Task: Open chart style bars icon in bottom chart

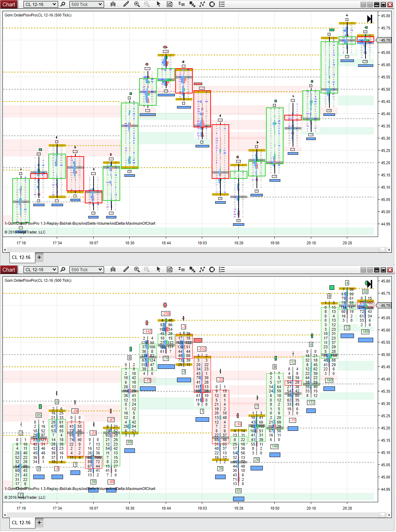Action: click(x=113, y=269)
